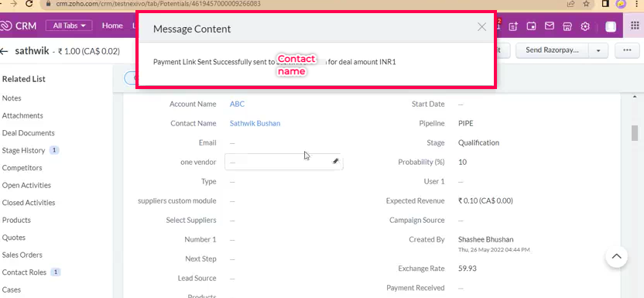Image resolution: width=644 pixels, height=298 pixels.
Task: Go to the Home tab
Action: (112, 26)
